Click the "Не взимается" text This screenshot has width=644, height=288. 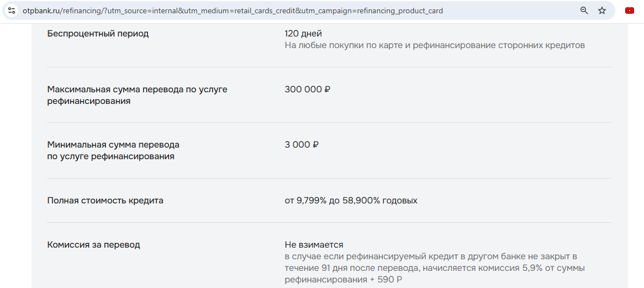314,245
